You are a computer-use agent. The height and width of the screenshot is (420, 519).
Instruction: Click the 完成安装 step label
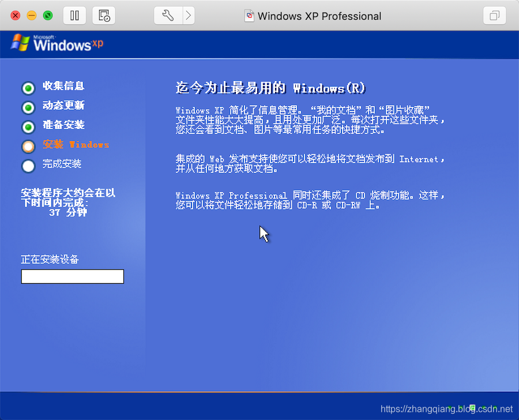click(x=62, y=164)
